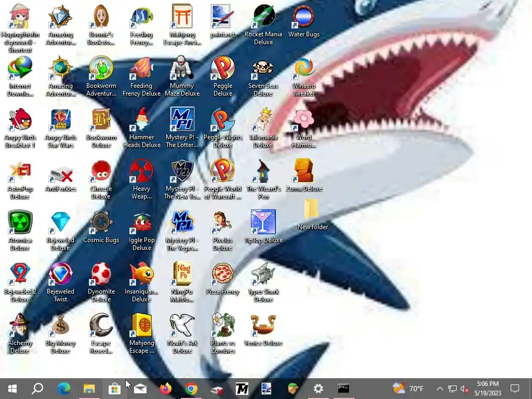The image size is (532, 399).
Task: Open Angry Birds Star Wars shortcut
Action: 60,119
